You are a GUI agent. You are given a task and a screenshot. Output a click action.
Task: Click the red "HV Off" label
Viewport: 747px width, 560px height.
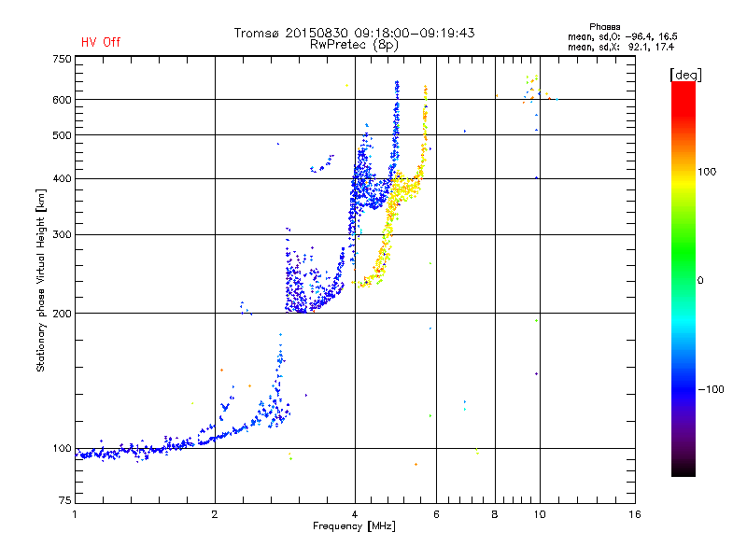(x=101, y=42)
